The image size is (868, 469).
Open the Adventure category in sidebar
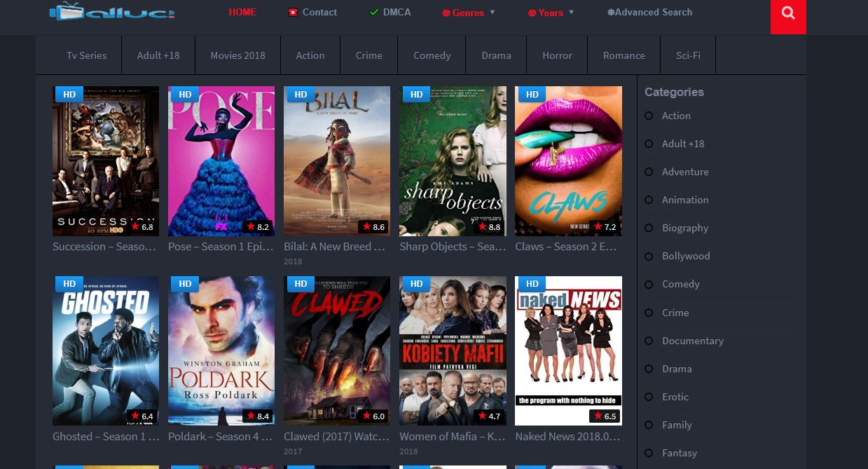[685, 172]
